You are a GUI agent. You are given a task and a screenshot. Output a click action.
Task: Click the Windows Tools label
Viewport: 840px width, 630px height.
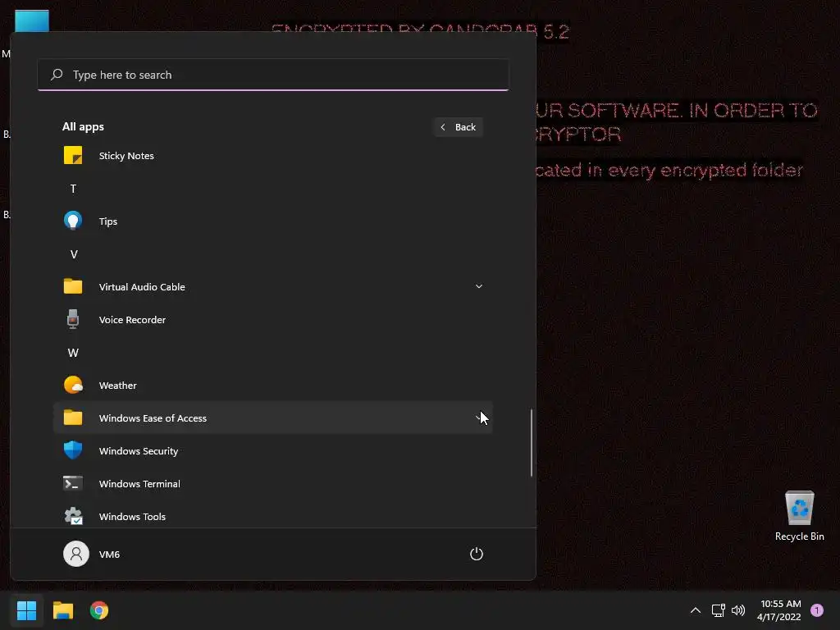132,517
